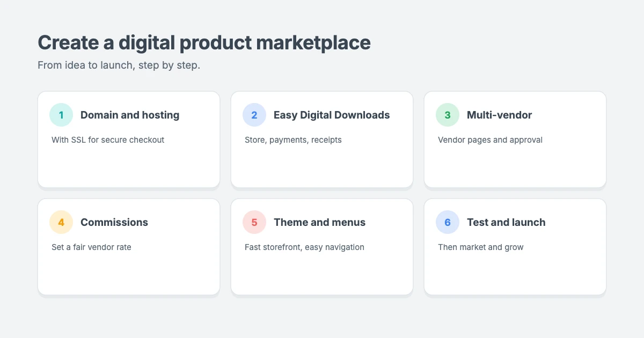Image resolution: width=644 pixels, height=338 pixels.
Task: Click 'Store, payments, receipts' description
Action: (x=293, y=140)
